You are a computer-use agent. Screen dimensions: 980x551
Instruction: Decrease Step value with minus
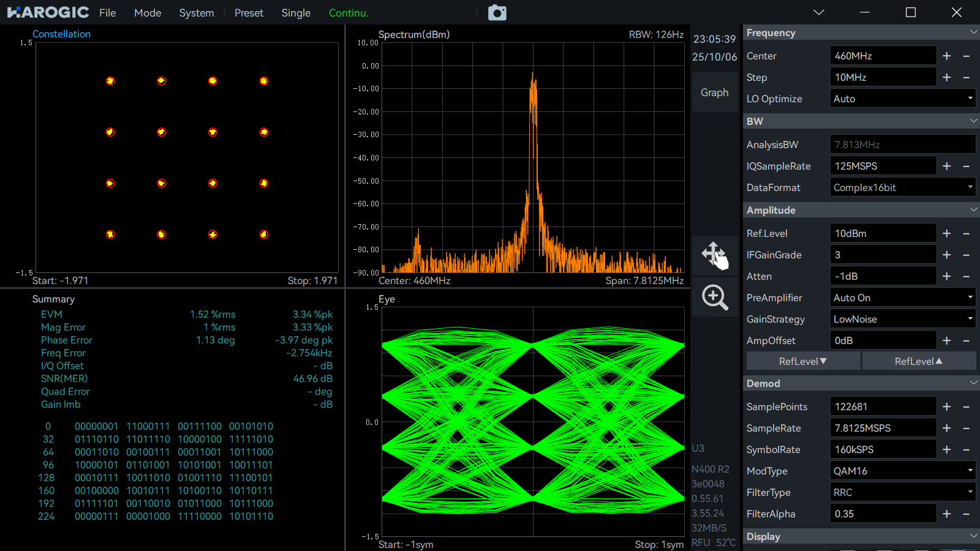(966, 77)
